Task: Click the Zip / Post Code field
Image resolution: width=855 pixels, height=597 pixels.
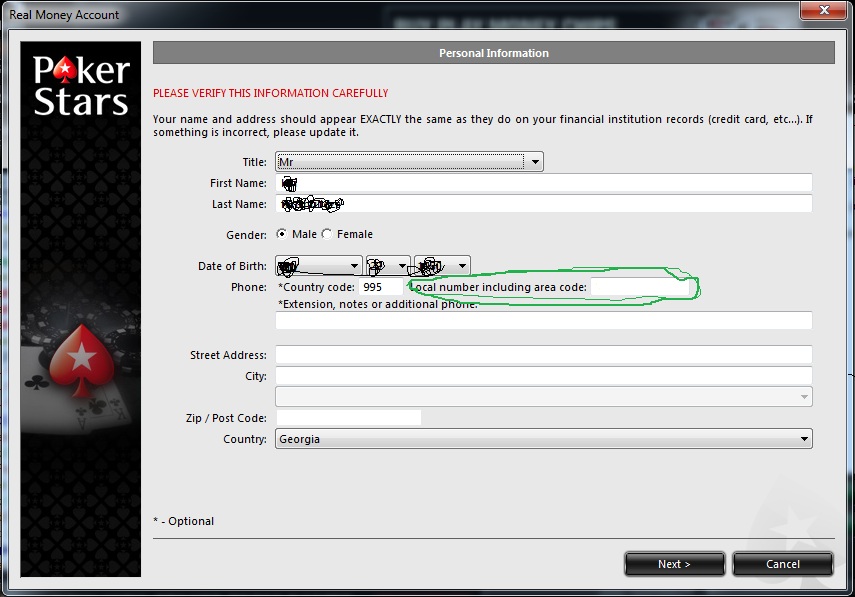Action: [348, 418]
